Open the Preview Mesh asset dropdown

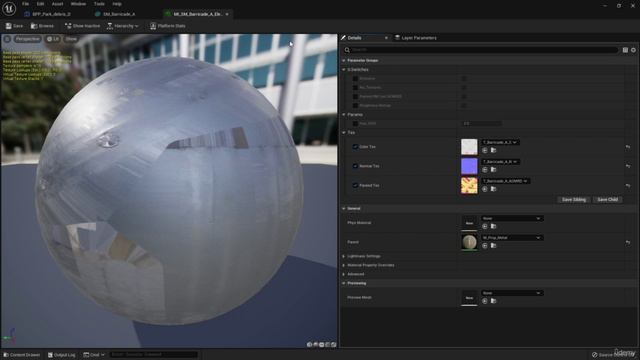[512, 293]
